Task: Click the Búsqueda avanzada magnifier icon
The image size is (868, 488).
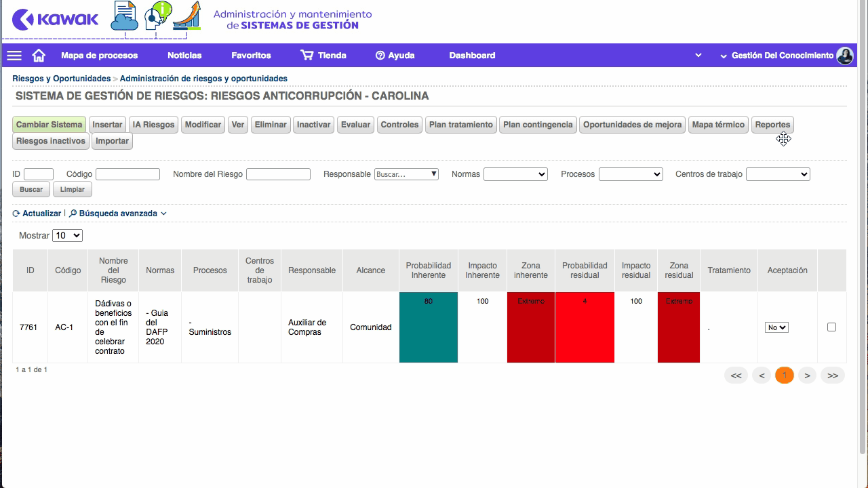Action: coord(73,213)
